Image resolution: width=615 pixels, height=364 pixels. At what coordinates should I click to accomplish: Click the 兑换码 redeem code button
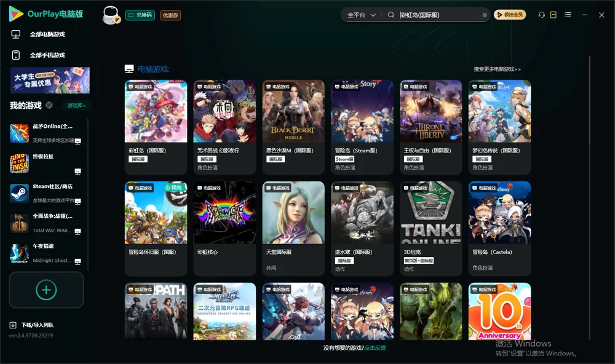coord(140,15)
